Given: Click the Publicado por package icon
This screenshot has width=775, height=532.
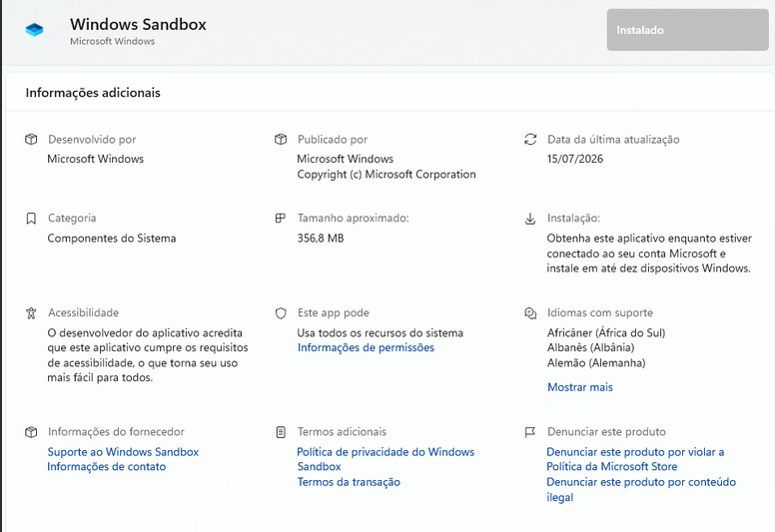Looking at the screenshot, I should [281, 140].
